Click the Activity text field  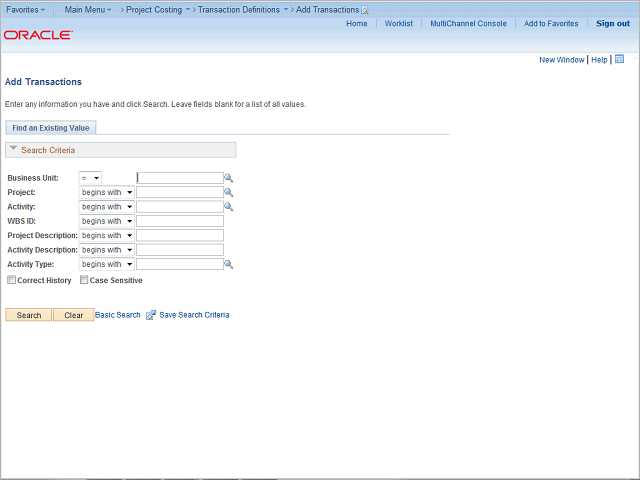pos(180,207)
